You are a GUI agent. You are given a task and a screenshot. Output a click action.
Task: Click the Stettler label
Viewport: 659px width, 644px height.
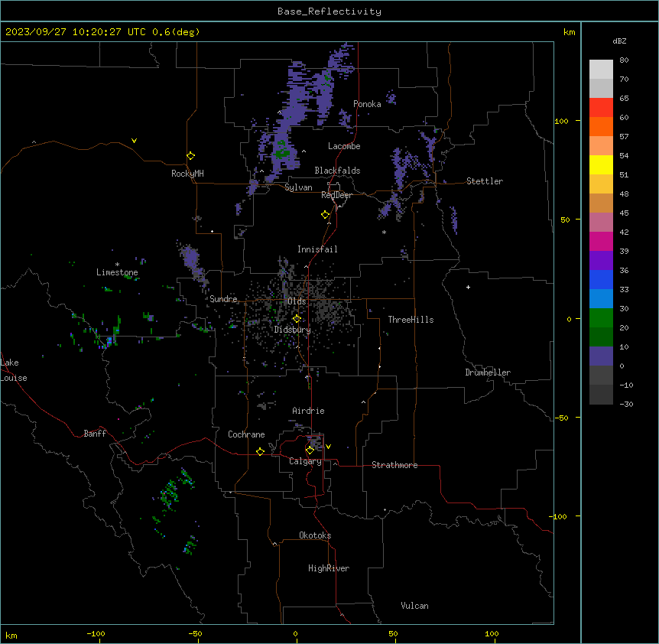point(484,181)
